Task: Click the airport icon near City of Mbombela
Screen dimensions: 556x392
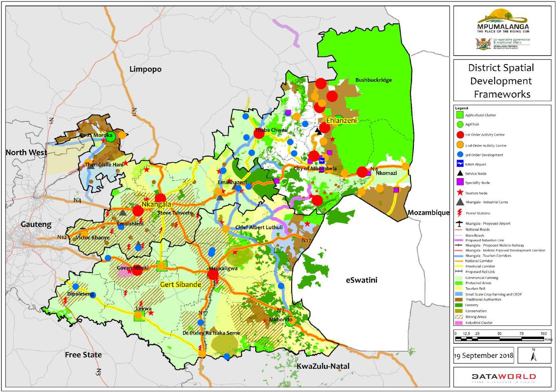Action: (x=322, y=161)
